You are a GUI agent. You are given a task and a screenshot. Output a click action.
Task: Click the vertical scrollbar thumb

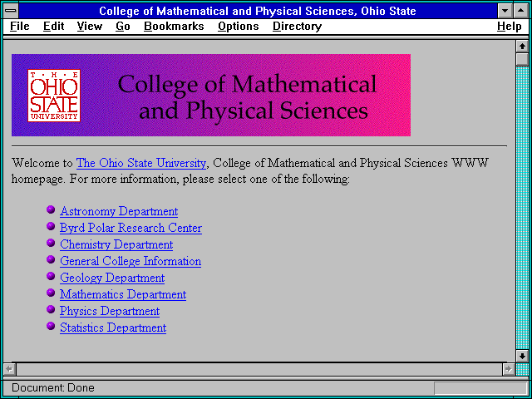pos(522,59)
